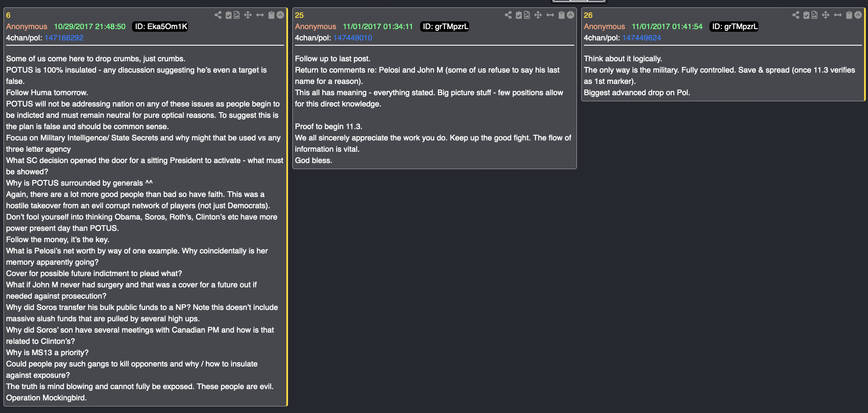
Task: Click the yellow post number 6
Action: (x=8, y=15)
